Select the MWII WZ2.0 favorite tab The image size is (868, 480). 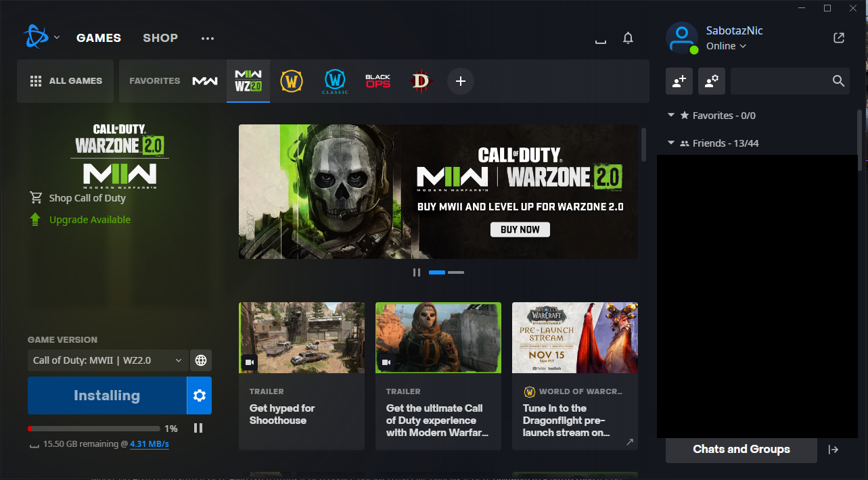248,81
